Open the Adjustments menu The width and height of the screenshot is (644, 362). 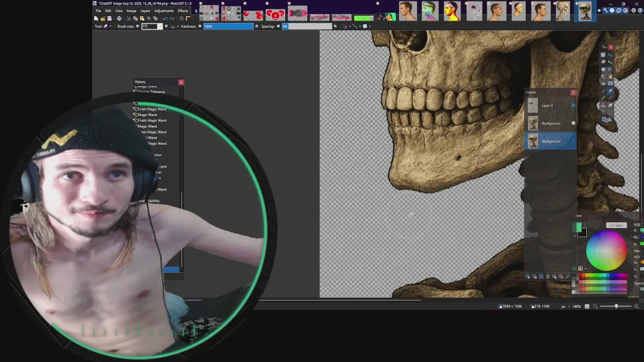pyautogui.click(x=164, y=11)
